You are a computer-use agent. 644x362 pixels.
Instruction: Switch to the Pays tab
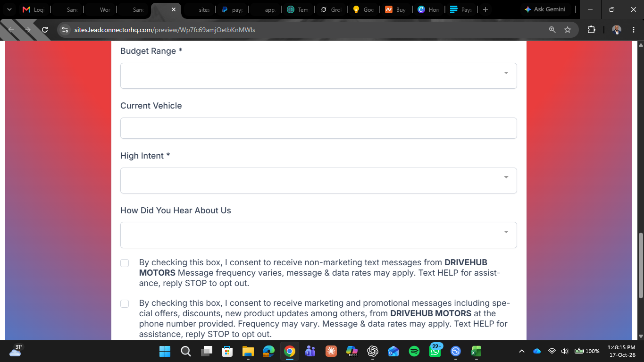[461, 9]
